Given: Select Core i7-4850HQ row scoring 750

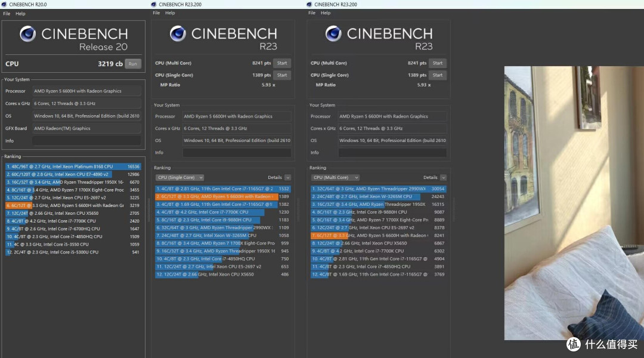Looking at the screenshot, I should coord(223,259).
